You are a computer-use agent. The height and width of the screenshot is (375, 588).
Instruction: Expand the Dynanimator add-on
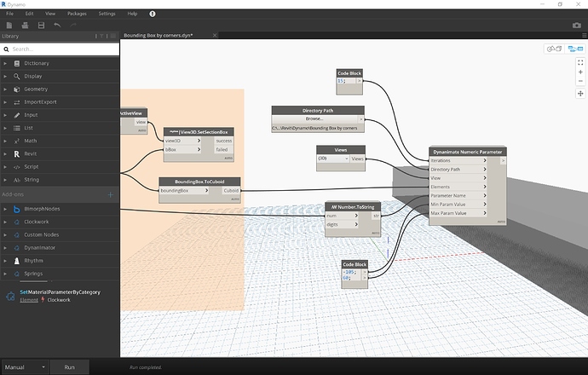[5, 248]
